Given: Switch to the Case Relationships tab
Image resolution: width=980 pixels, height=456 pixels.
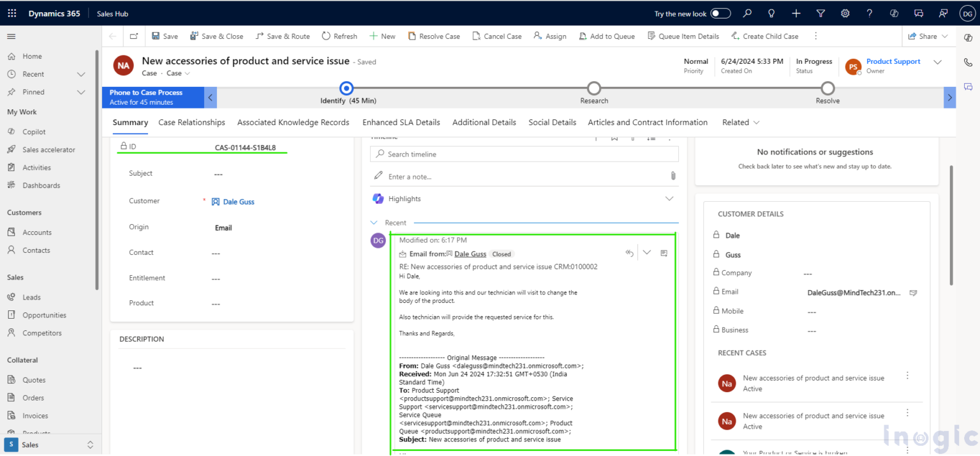Looking at the screenshot, I should click(x=191, y=122).
